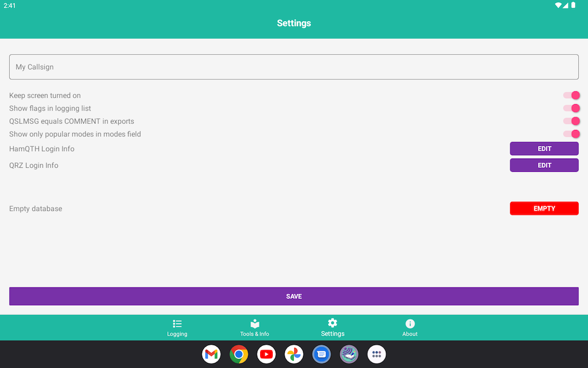588x368 pixels.
Task: Open the Logging tab
Action: pyautogui.click(x=177, y=328)
